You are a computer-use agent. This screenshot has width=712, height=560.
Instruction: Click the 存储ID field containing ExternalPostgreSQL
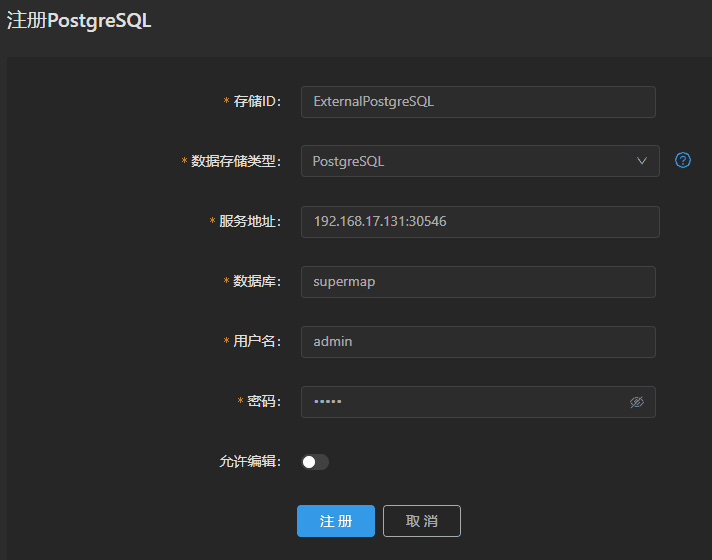point(478,102)
